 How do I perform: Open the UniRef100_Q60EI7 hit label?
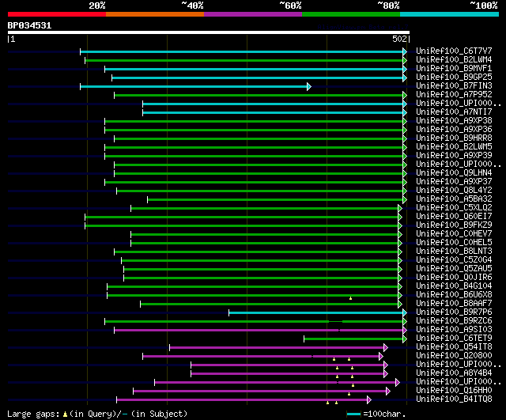coord(454,216)
